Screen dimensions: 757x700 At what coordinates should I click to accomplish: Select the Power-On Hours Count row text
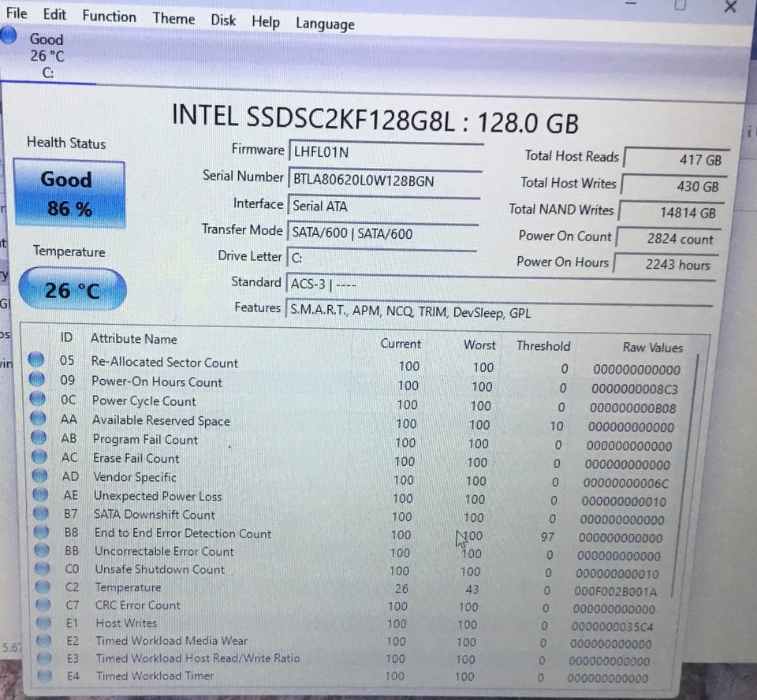pos(157,382)
